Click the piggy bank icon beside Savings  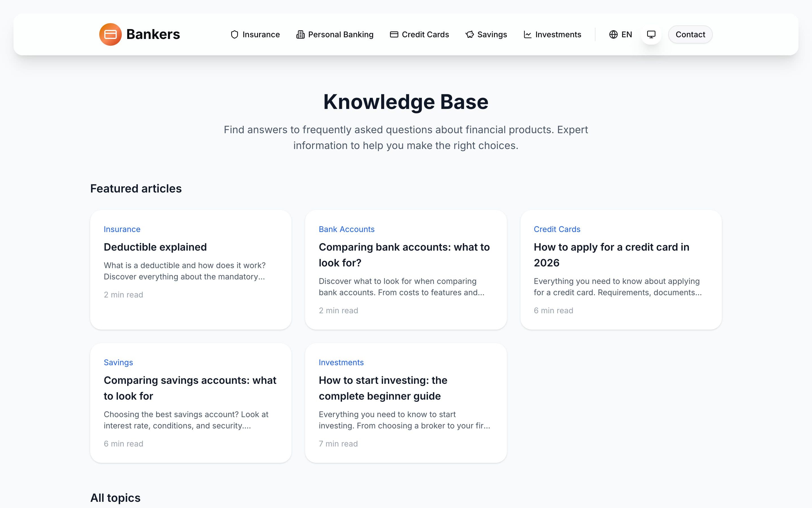(469, 35)
